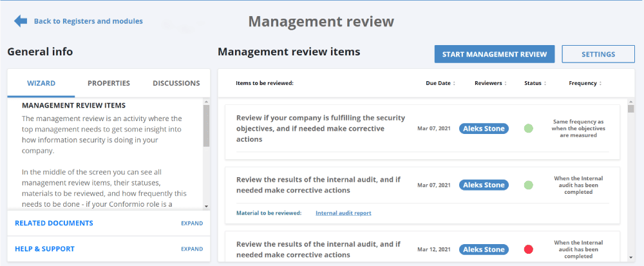This screenshot has height=266, width=644.
Task: Switch to the Wizard tab
Action: [41, 83]
